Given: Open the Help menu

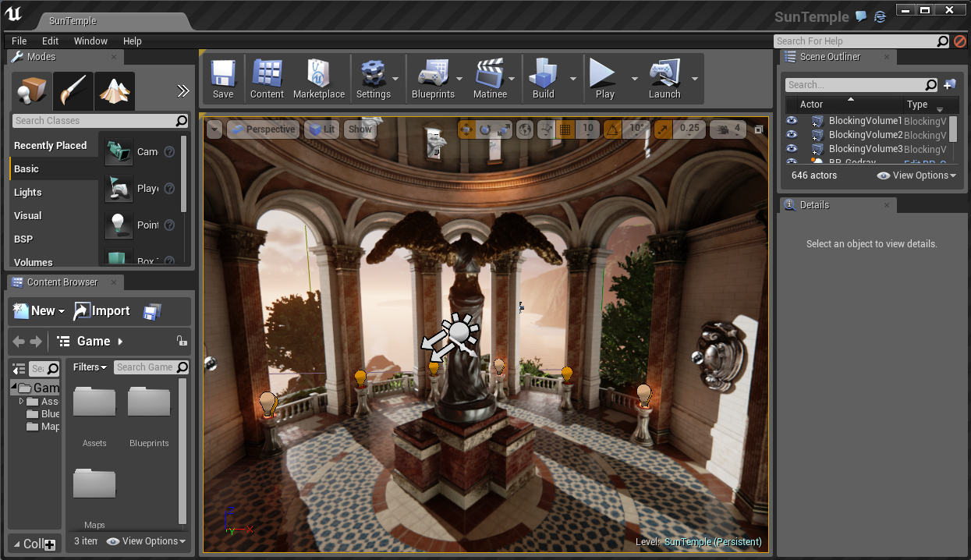Looking at the screenshot, I should click(x=133, y=41).
